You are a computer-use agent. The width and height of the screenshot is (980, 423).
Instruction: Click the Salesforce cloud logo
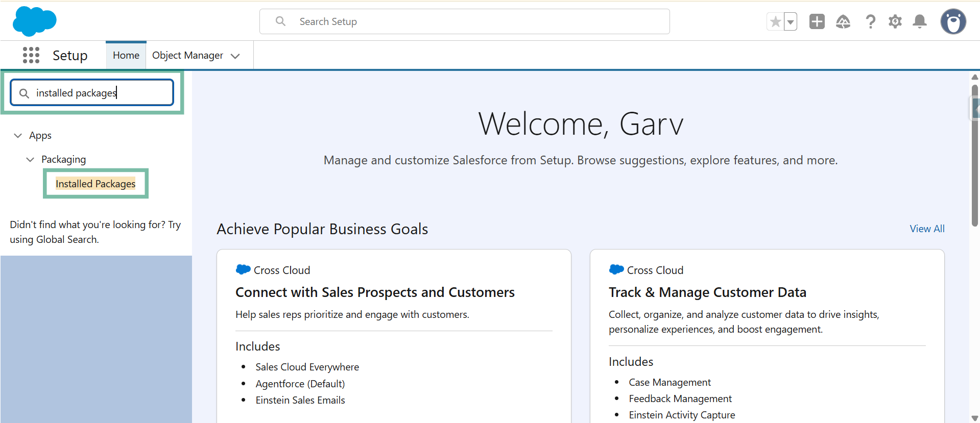point(34,21)
